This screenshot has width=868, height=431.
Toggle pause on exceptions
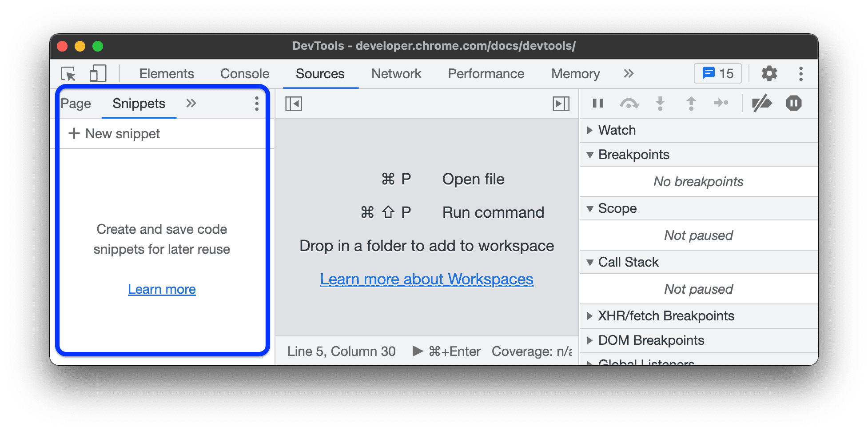point(793,103)
